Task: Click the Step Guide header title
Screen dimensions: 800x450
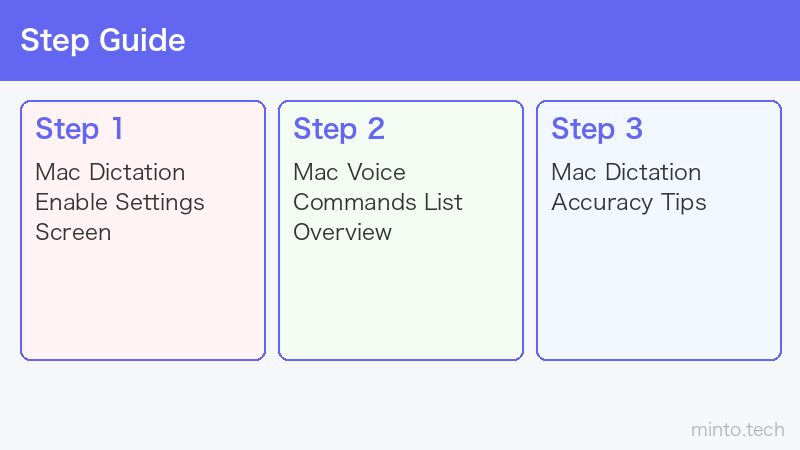Action: coord(103,40)
